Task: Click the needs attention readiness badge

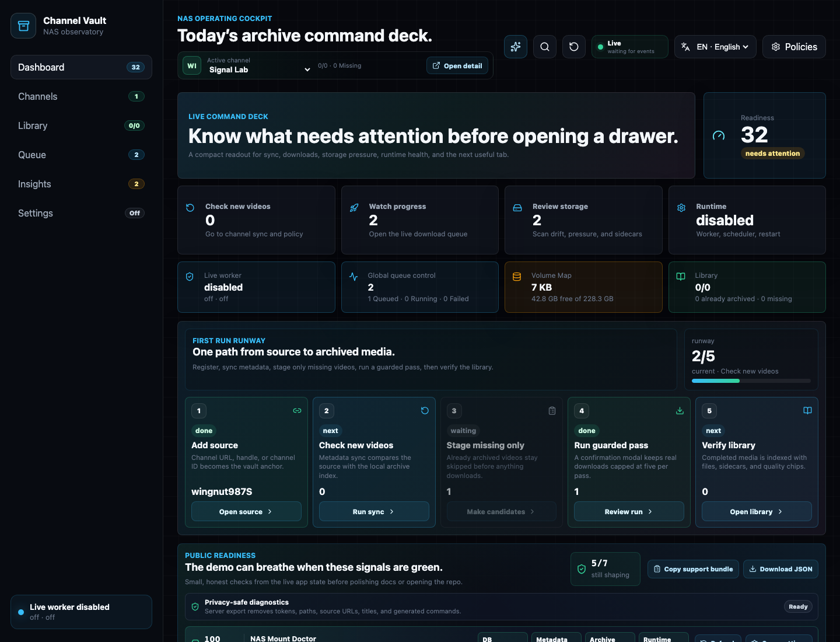Action: tap(772, 153)
